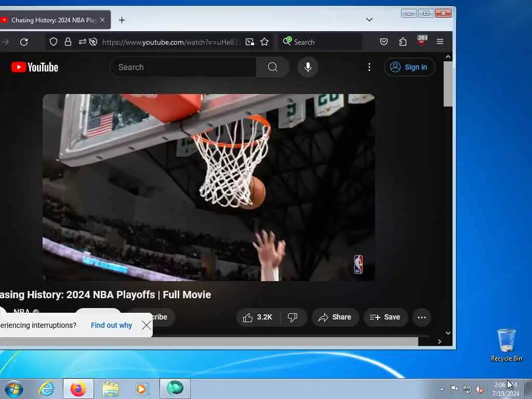
Task: Click the Sign in button
Action: click(x=409, y=67)
